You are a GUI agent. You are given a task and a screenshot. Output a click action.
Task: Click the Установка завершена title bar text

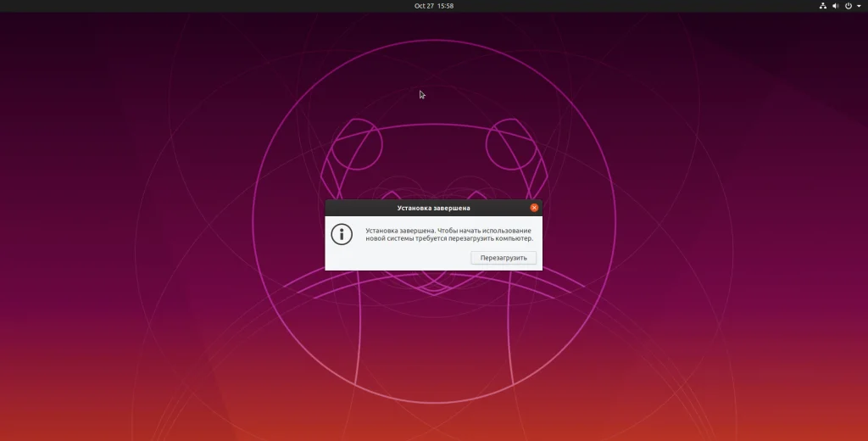click(x=433, y=209)
